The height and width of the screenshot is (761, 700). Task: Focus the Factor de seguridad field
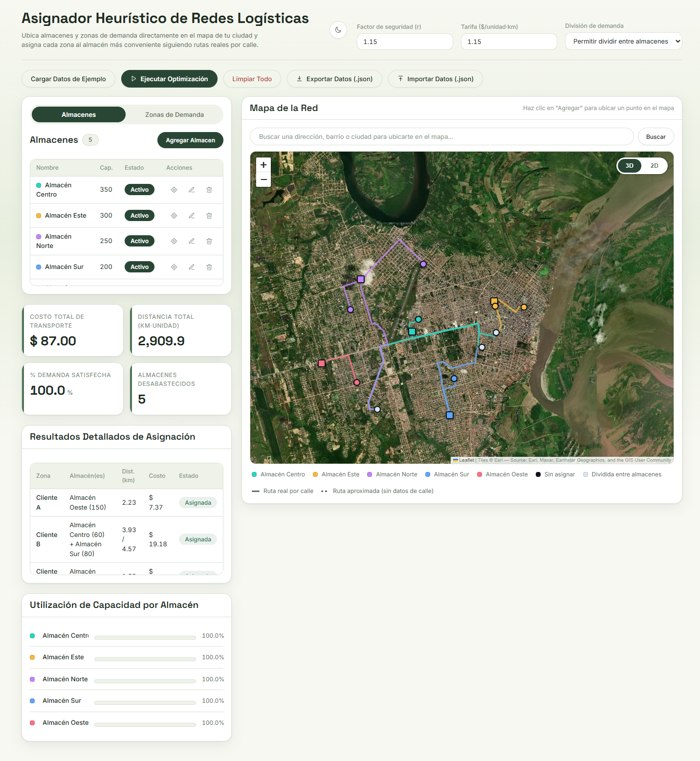coord(405,42)
